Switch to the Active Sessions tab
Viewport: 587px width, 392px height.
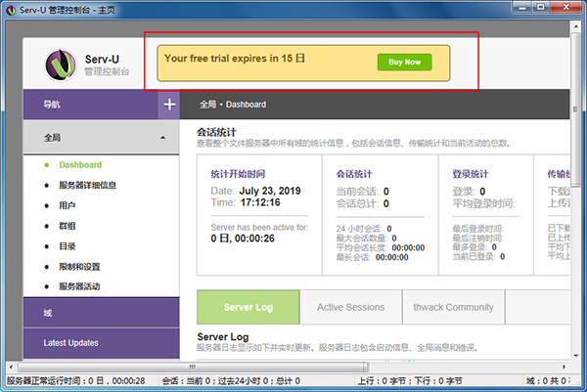pos(350,307)
